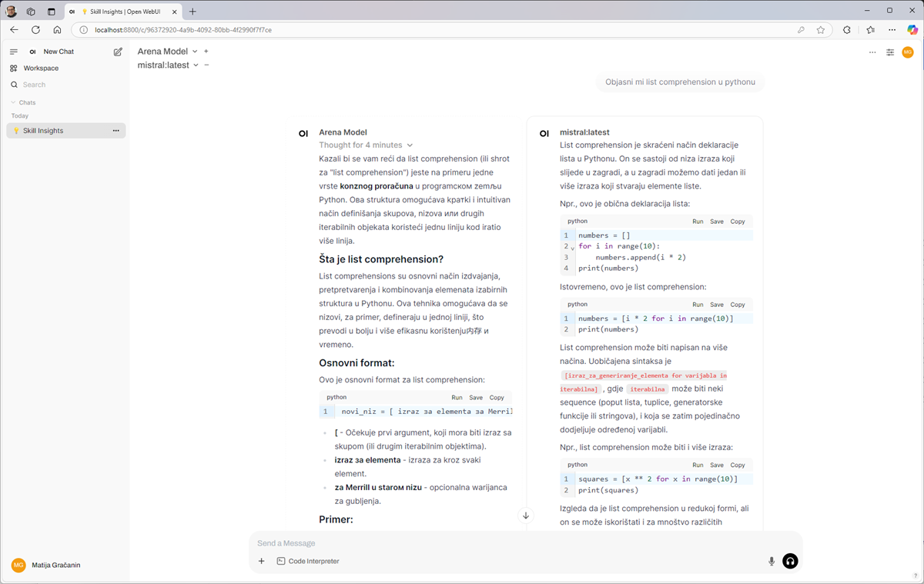924x584 pixels.
Task: Open browser extensions menu
Action: tap(847, 30)
